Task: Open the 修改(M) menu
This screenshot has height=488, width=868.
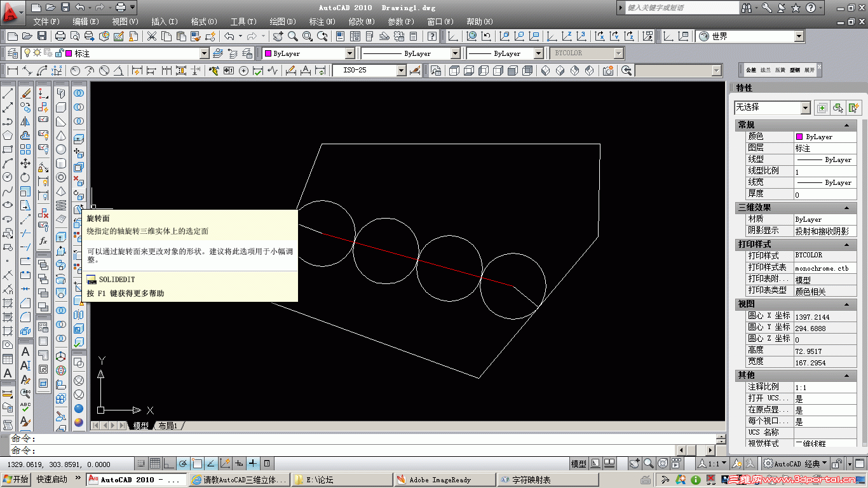Action: (361, 22)
